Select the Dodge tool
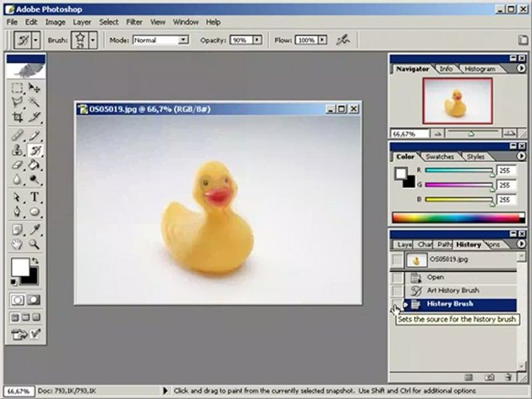Screen dimensions: 532x399 (x=34, y=180)
